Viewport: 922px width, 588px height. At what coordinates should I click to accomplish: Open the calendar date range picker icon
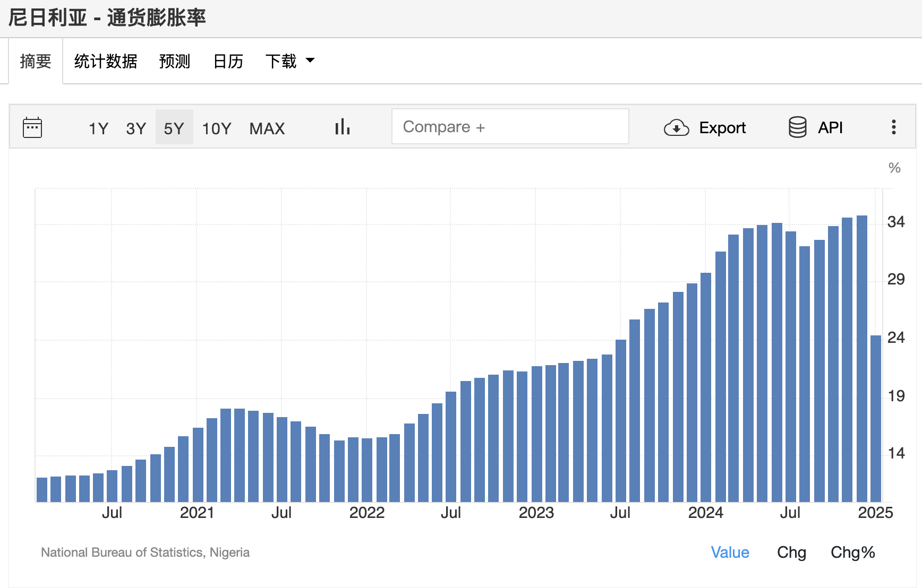(32, 127)
